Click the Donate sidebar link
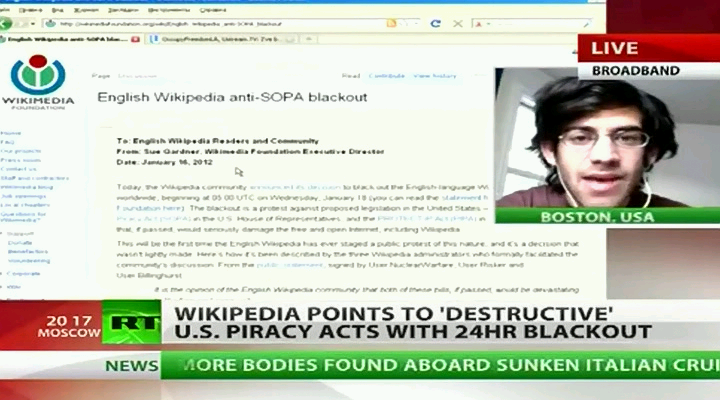 [20, 242]
